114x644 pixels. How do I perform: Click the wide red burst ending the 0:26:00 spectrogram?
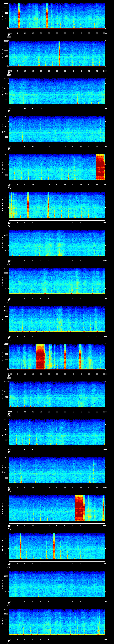[100, 167]
